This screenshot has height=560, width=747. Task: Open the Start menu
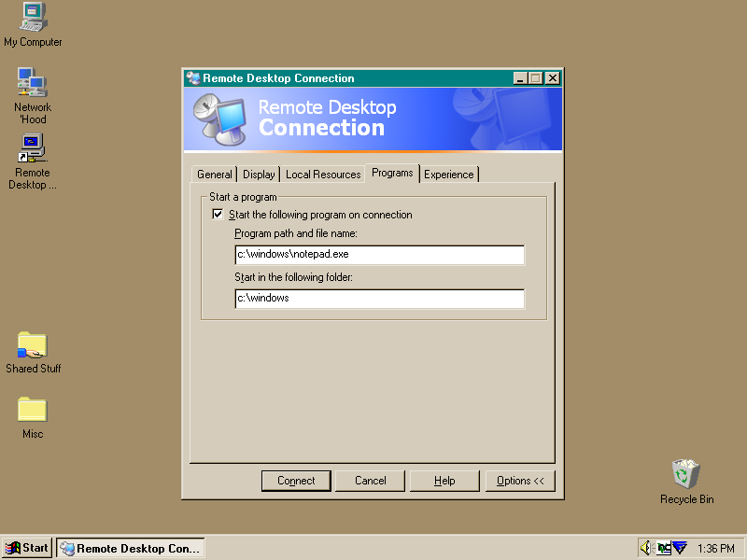tap(27, 548)
